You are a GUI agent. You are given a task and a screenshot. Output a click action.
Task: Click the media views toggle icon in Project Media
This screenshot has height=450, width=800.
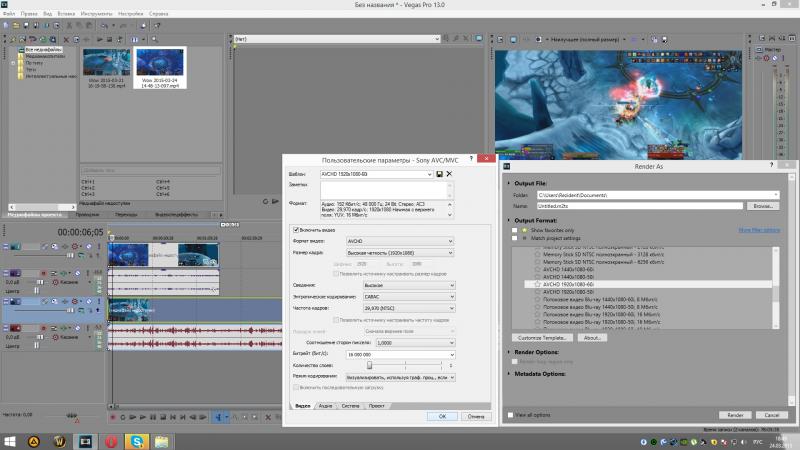point(135,39)
